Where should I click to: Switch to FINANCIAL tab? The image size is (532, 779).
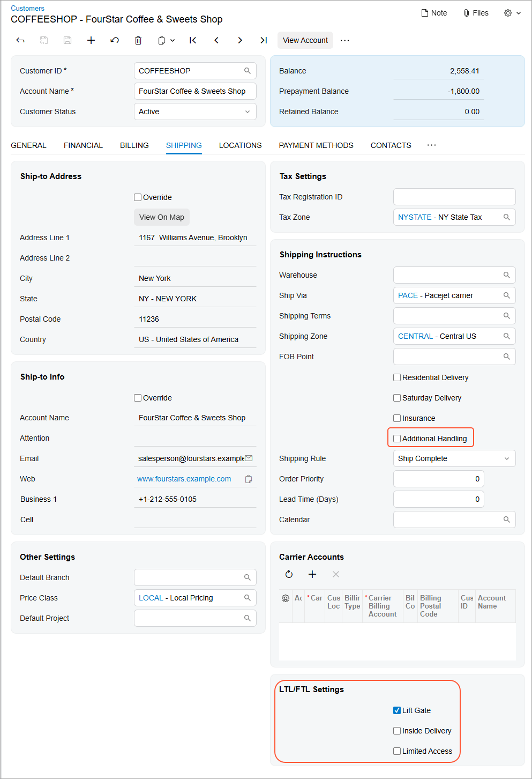83,145
